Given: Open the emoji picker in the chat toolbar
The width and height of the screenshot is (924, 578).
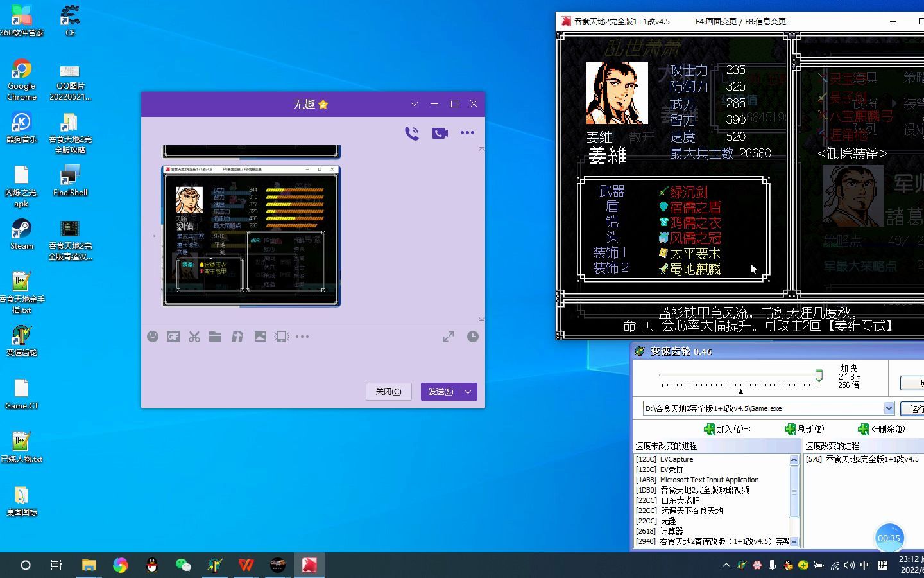Looking at the screenshot, I should coord(153,337).
